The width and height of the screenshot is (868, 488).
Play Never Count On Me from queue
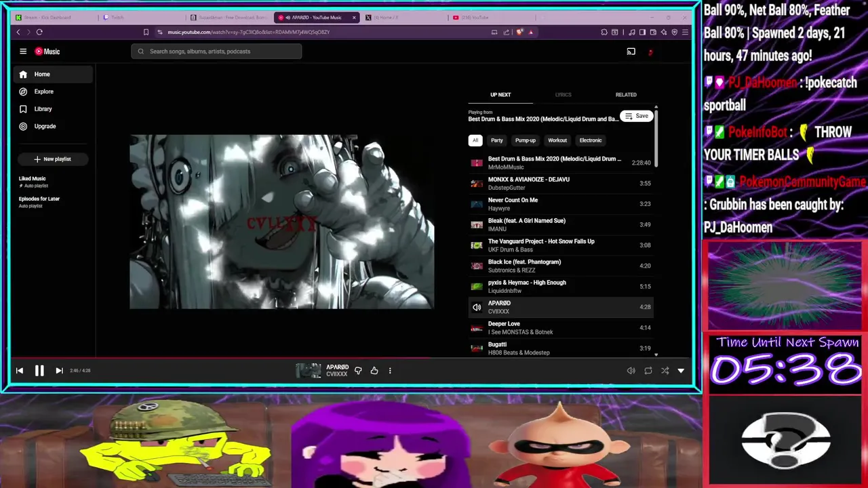pyautogui.click(x=561, y=204)
